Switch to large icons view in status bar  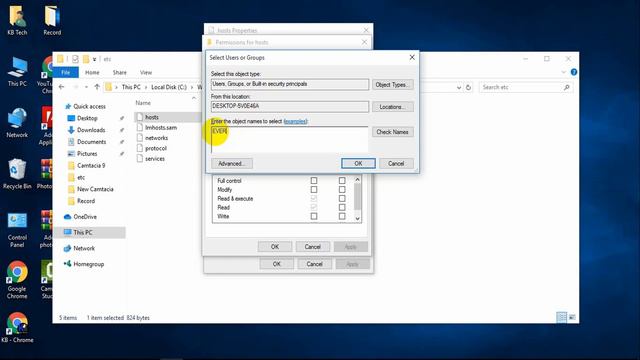point(572,317)
